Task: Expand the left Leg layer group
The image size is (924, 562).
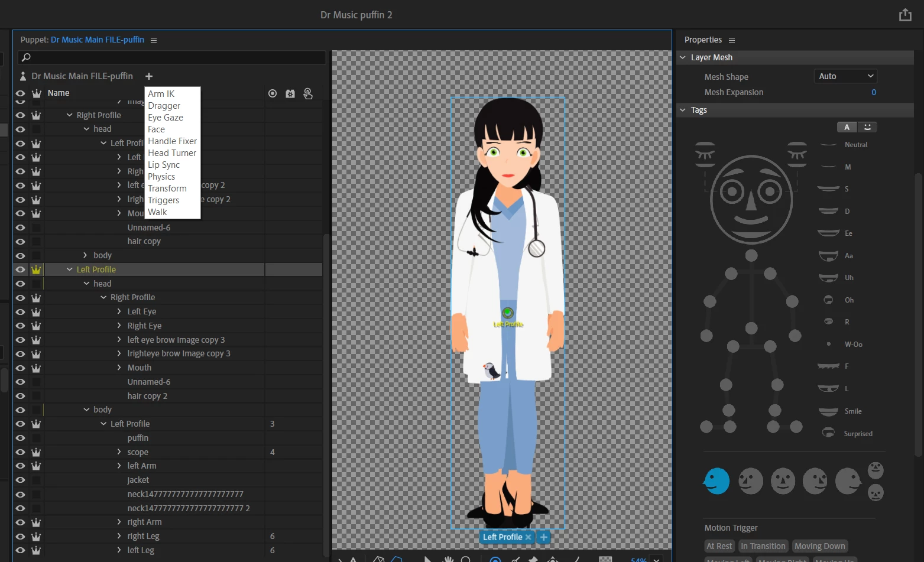Action: pos(119,550)
